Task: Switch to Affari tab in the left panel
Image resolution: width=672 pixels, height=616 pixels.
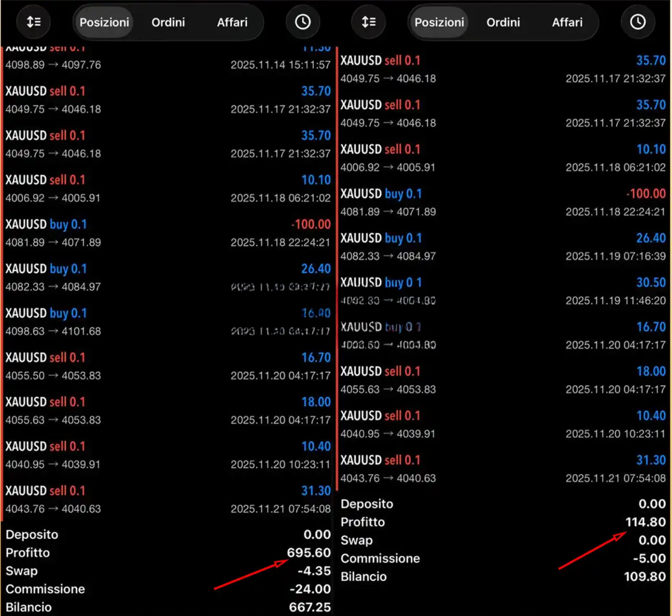Action: coord(232,22)
